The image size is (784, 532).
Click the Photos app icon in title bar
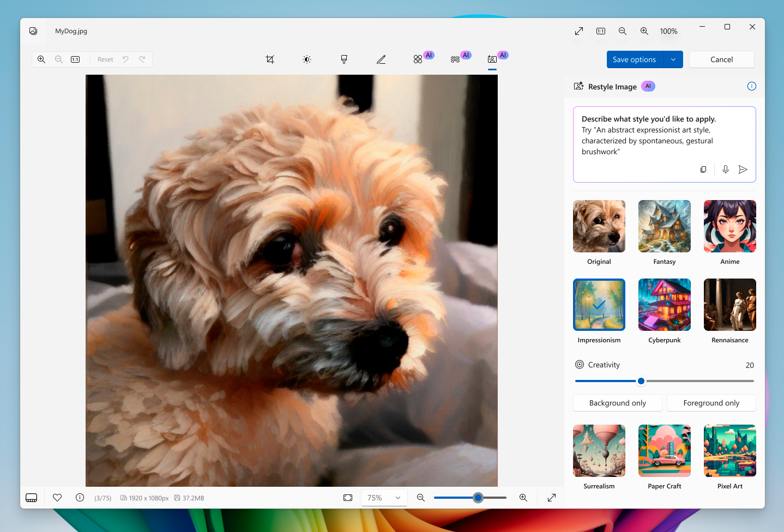pos(33,31)
